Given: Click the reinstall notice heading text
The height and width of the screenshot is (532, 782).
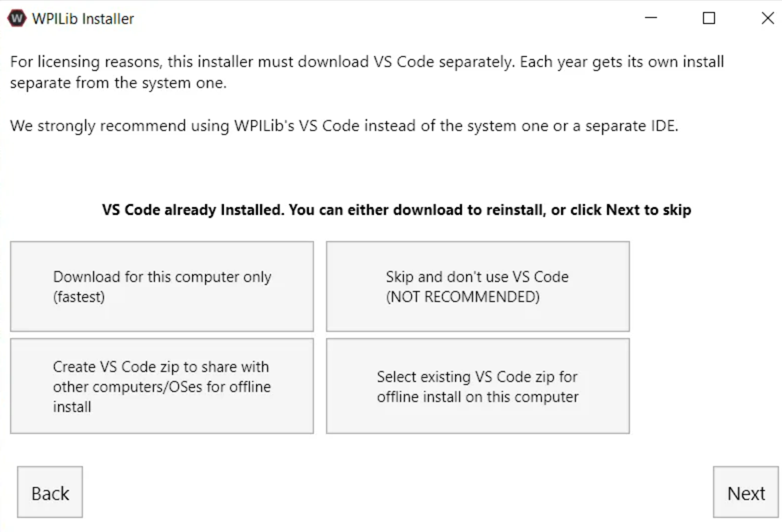Looking at the screenshot, I should 395,209.
